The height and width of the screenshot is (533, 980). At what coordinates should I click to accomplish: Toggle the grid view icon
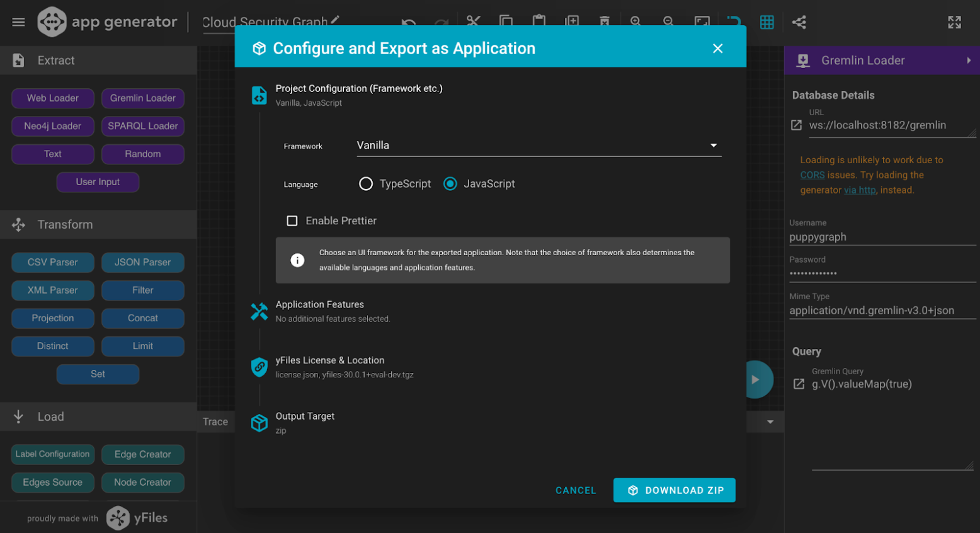(x=767, y=21)
